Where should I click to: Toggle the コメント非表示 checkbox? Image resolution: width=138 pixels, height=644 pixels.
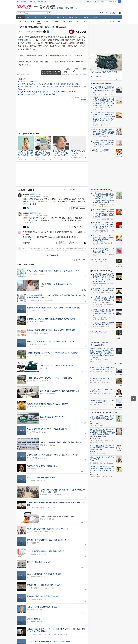pos(75,260)
